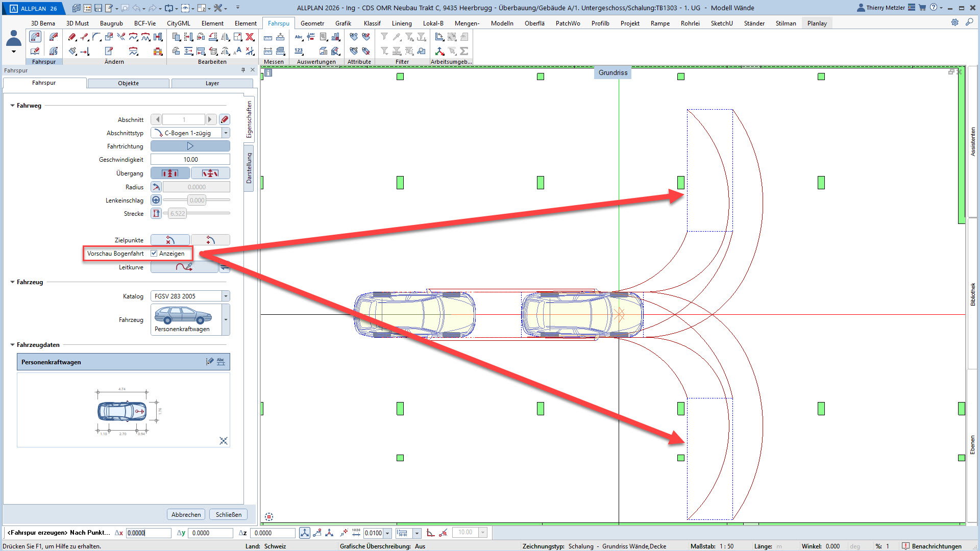
Task: Open the Geometr ribbon tab
Action: coord(312,23)
